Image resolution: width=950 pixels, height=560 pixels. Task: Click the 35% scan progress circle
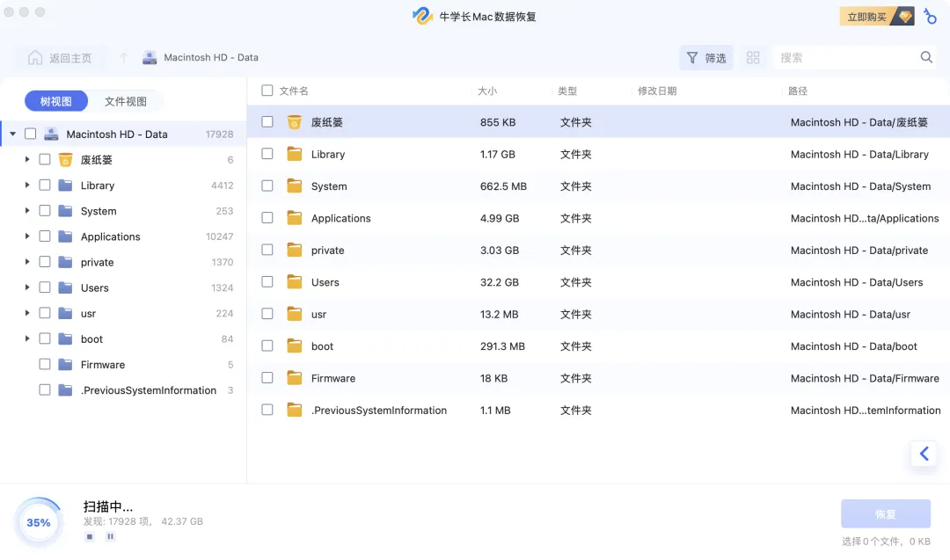pyautogui.click(x=39, y=522)
